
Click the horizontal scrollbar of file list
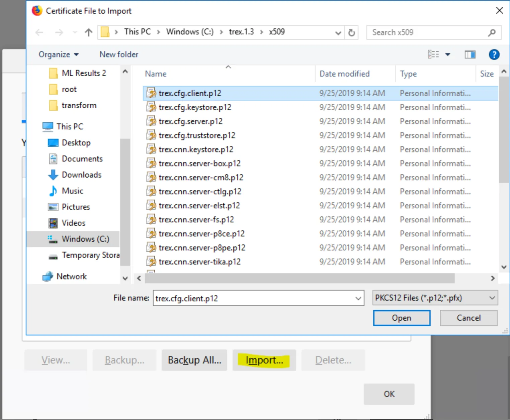pos(300,278)
